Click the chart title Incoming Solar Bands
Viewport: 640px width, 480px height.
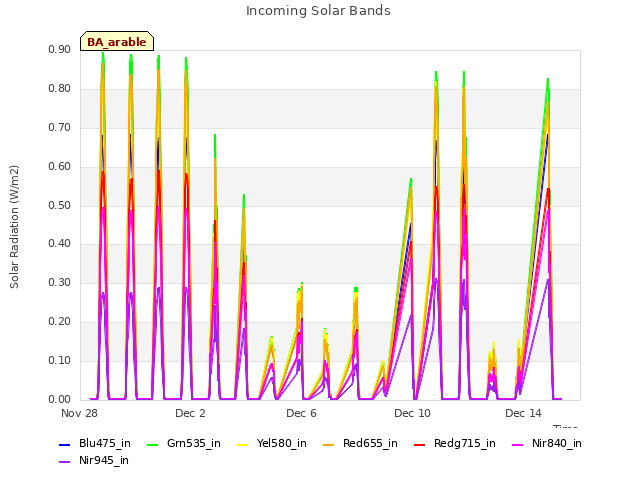(x=318, y=11)
